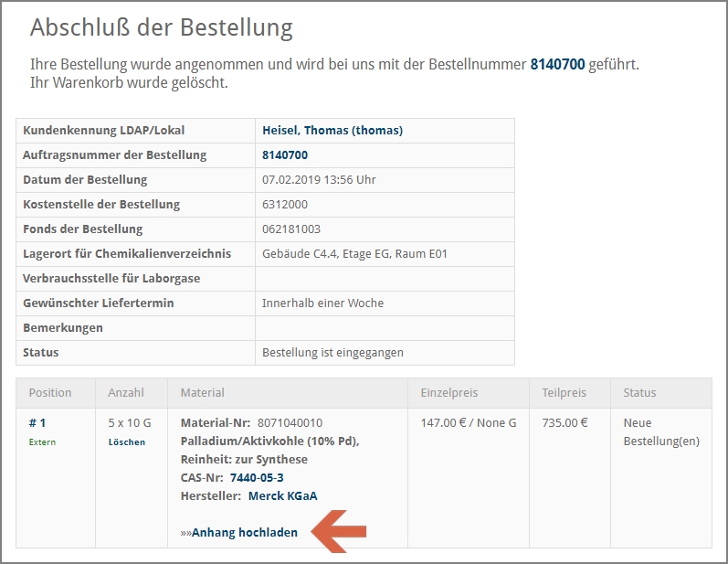
Task: Click the Teilpreis column header
Action: [564, 393]
